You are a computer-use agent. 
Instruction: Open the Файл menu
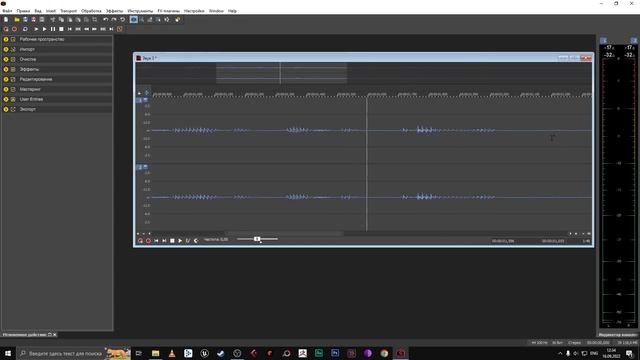pyautogui.click(x=7, y=11)
